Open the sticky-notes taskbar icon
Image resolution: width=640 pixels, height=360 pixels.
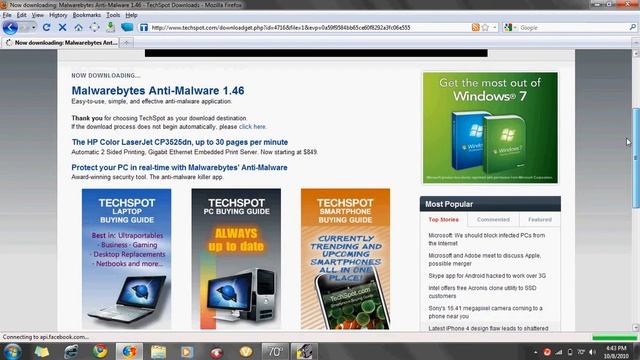click(42, 351)
